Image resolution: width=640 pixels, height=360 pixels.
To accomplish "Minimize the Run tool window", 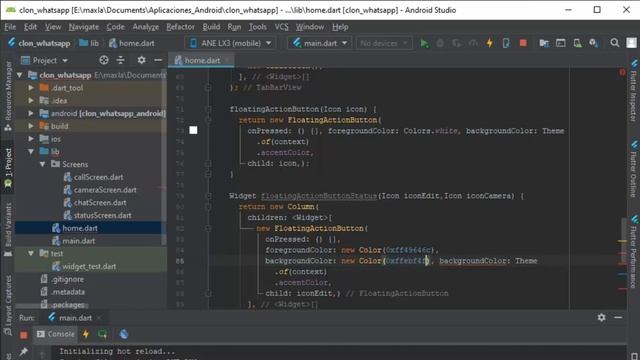I will 618,317.
